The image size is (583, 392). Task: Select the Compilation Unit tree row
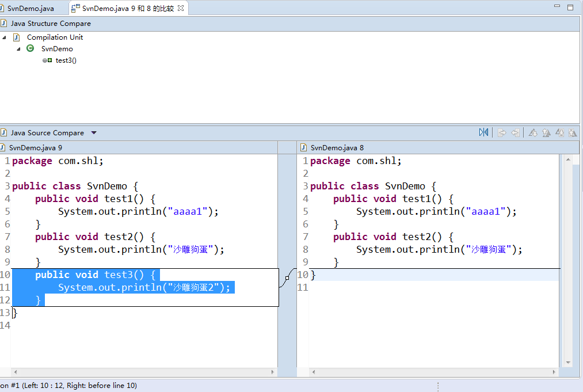pos(55,37)
